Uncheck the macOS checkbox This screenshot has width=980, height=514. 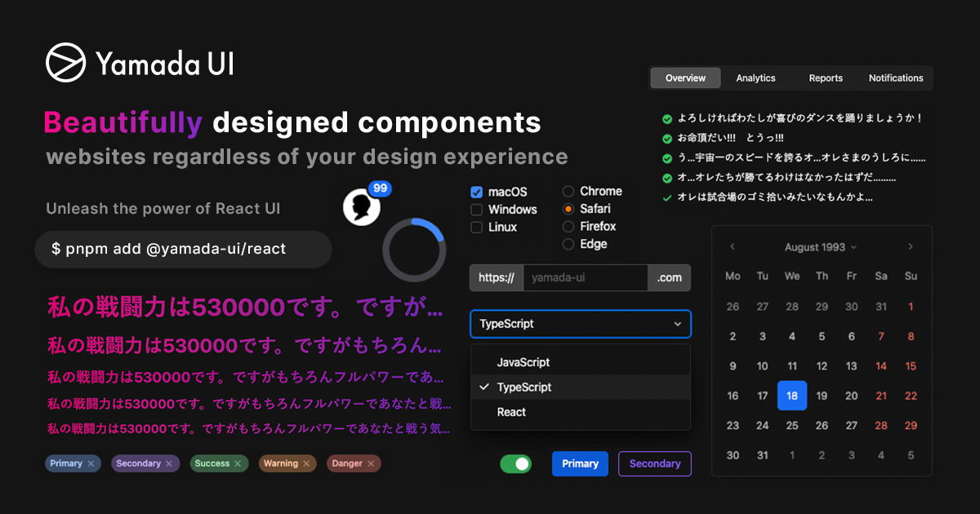477,193
